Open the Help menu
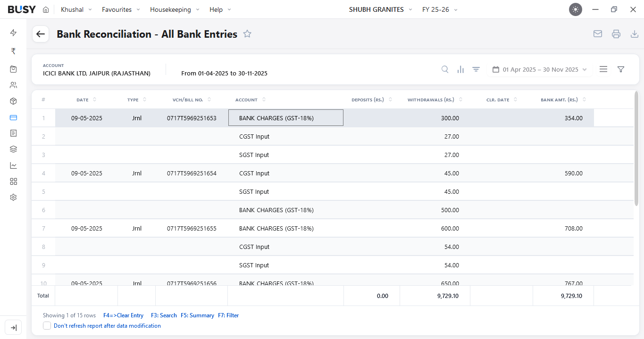 [220, 9]
